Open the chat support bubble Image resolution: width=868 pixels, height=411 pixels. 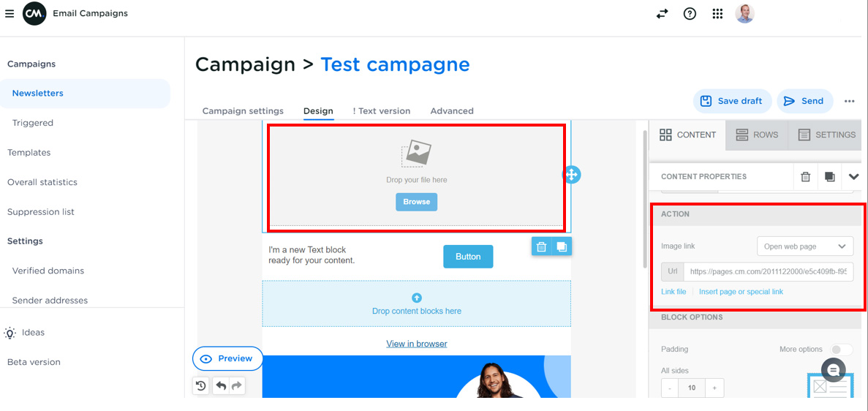pos(833,370)
